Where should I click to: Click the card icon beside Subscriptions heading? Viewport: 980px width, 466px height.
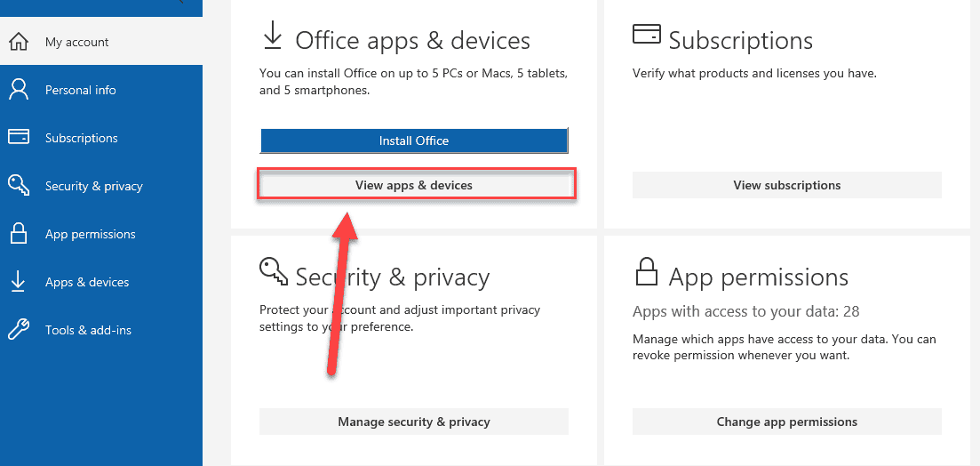[646, 35]
